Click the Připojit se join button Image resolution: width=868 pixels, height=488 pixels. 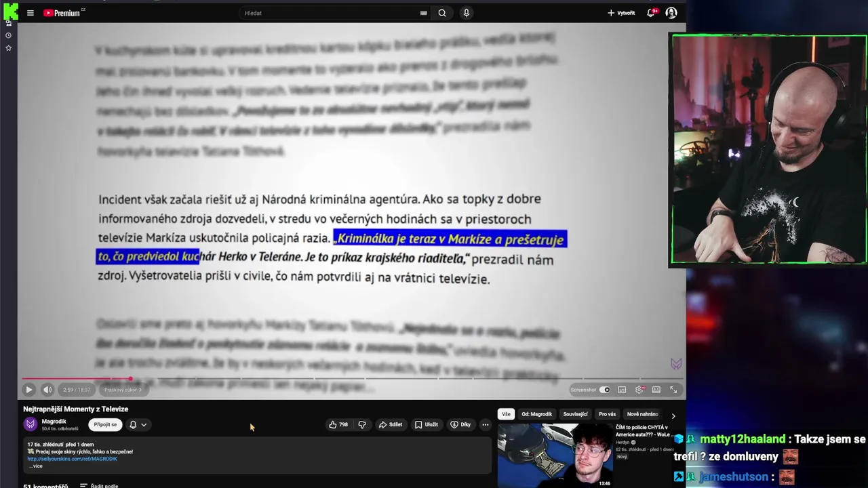click(105, 424)
